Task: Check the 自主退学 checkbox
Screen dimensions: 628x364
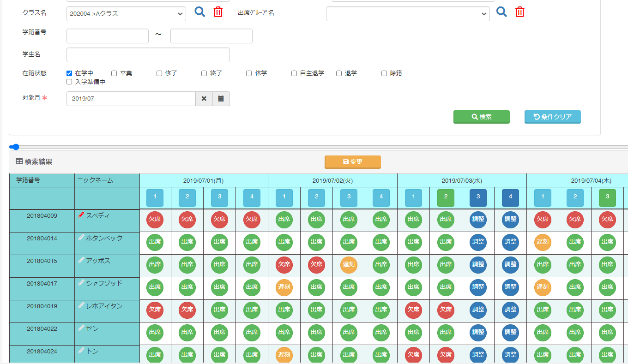Action: (x=294, y=73)
